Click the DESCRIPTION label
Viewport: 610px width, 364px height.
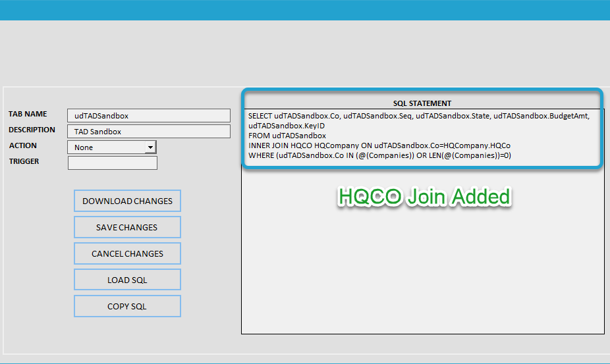click(x=32, y=130)
